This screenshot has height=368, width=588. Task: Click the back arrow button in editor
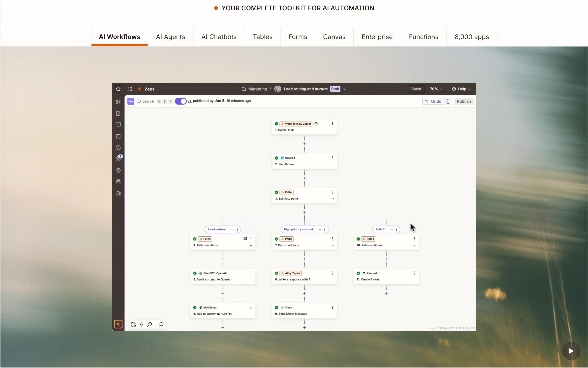[131, 101]
